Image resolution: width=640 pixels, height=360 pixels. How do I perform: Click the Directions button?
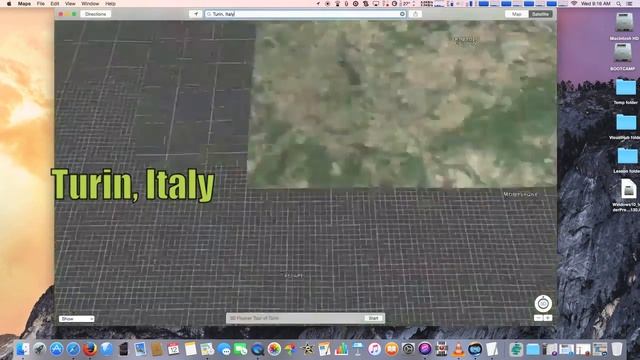coord(96,14)
